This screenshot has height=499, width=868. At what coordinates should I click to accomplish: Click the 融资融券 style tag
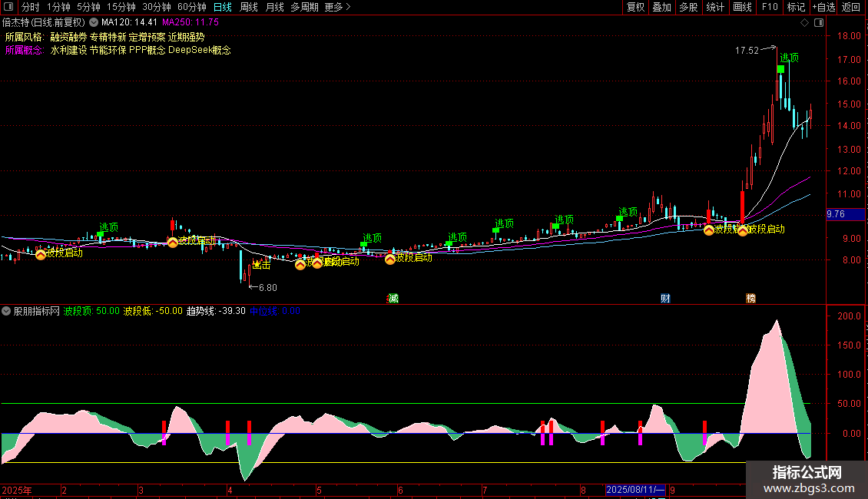(x=68, y=37)
